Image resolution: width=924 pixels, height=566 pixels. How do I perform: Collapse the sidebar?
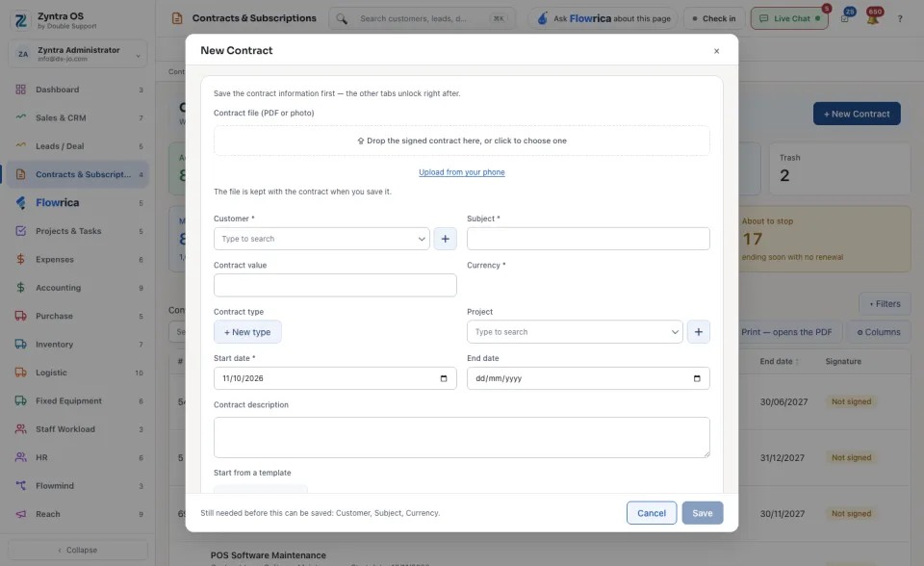point(78,550)
